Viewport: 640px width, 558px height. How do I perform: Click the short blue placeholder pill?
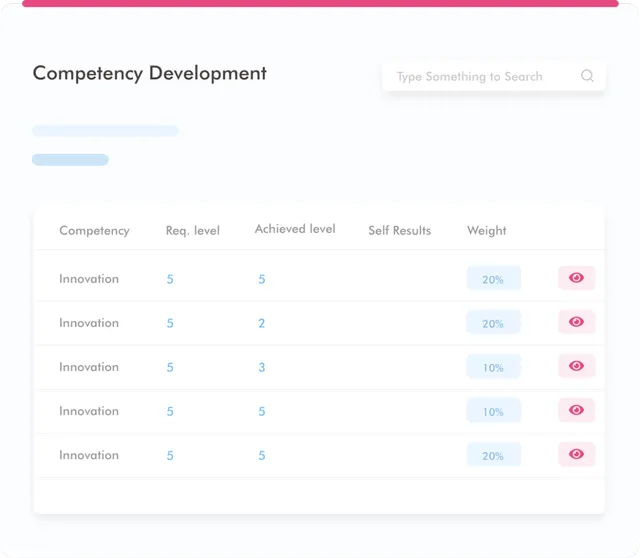click(x=70, y=160)
